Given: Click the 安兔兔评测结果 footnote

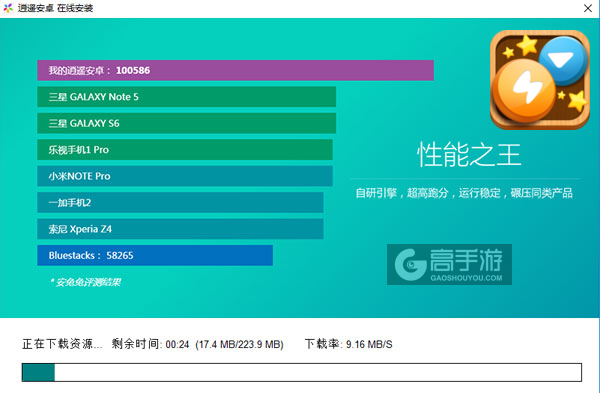Looking at the screenshot, I should (85, 282).
